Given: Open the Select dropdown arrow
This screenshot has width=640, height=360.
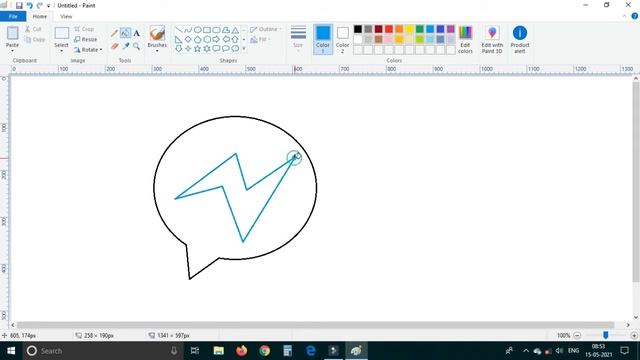Looking at the screenshot, I should pos(62,51).
